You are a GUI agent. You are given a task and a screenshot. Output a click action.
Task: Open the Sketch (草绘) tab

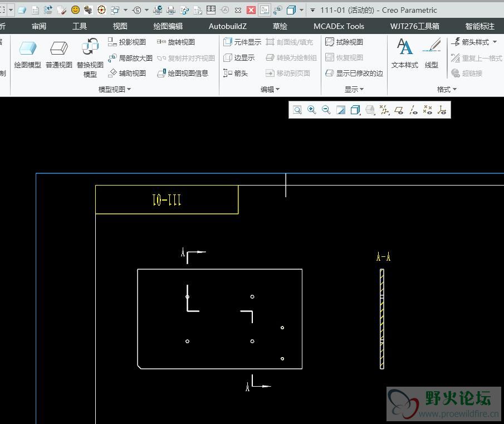pos(280,26)
